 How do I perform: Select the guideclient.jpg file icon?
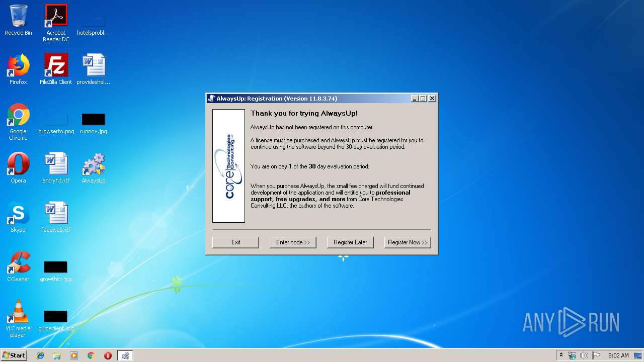[x=56, y=321]
